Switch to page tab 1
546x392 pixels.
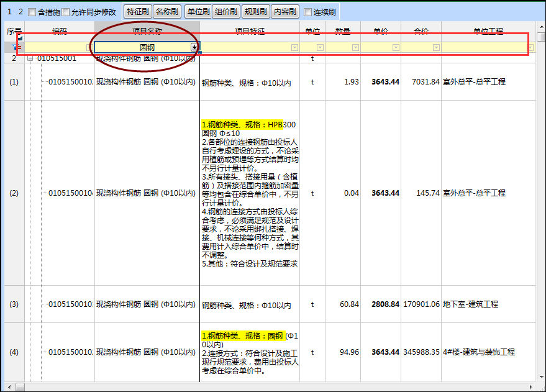click(x=9, y=11)
